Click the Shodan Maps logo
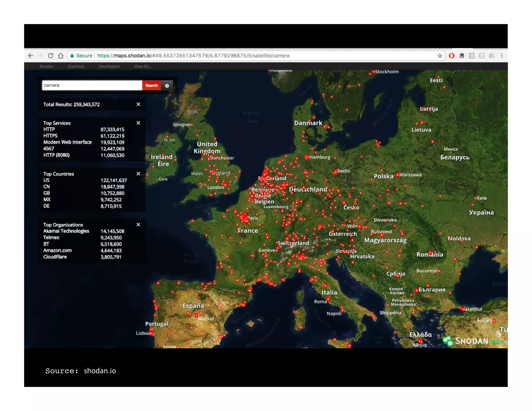532x411 pixels. [x=474, y=341]
